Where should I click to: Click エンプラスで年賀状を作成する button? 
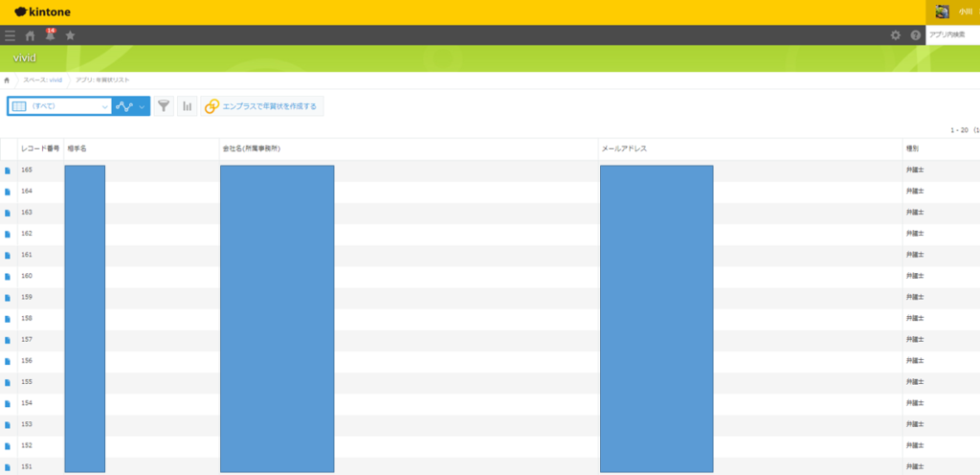click(x=262, y=106)
